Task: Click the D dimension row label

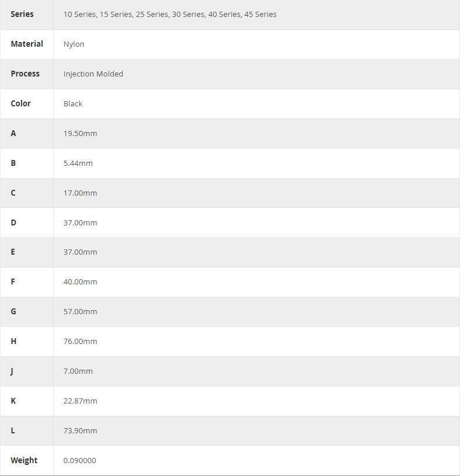Action: pos(13,223)
